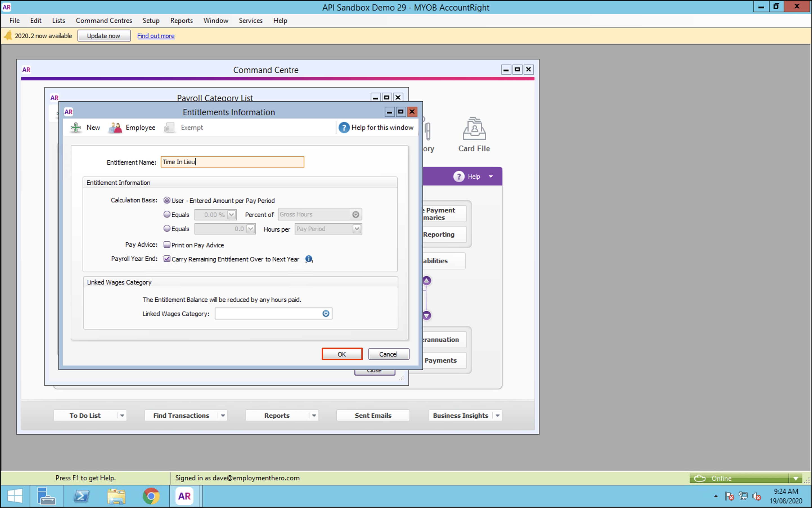The height and width of the screenshot is (508, 812).
Task: Click the Help for this window icon
Action: click(x=344, y=127)
